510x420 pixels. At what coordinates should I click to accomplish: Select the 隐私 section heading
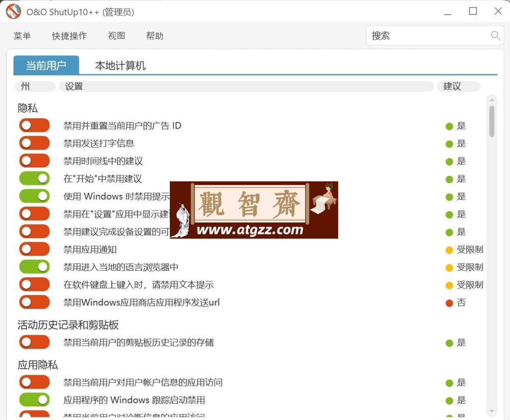coord(28,108)
